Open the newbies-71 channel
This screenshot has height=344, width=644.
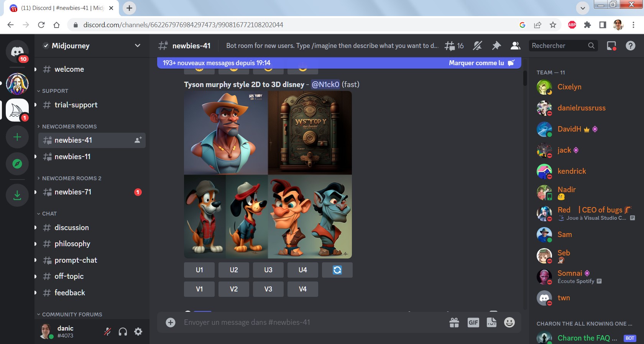(92, 192)
